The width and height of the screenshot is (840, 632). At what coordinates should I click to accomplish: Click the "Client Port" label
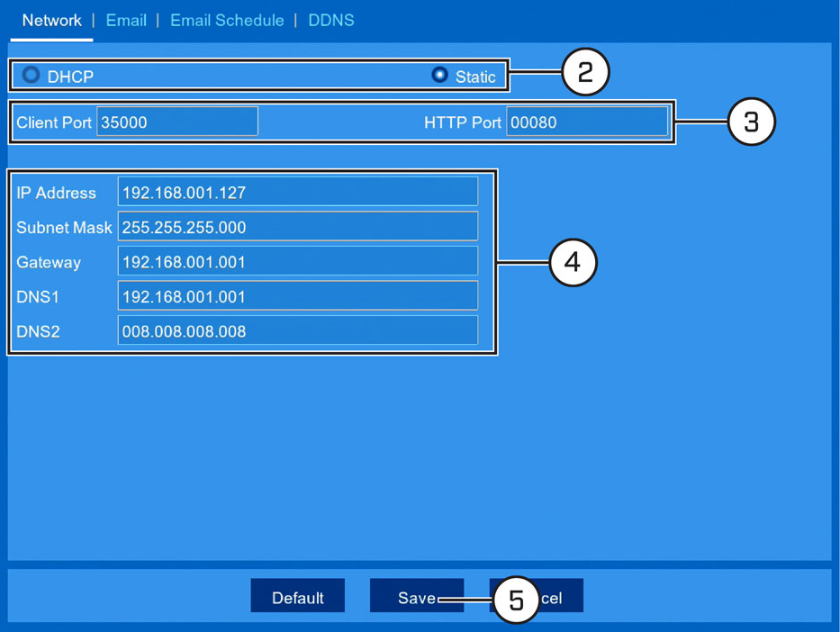(x=54, y=122)
